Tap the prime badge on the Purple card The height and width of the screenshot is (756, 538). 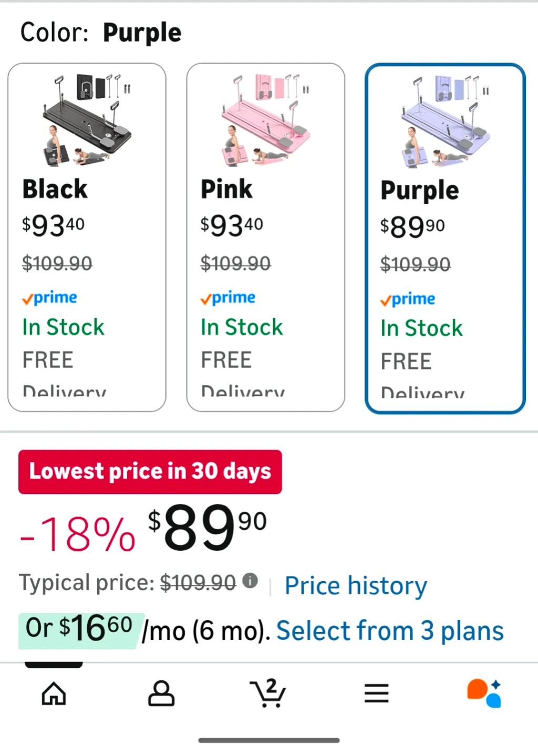[x=408, y=299]
